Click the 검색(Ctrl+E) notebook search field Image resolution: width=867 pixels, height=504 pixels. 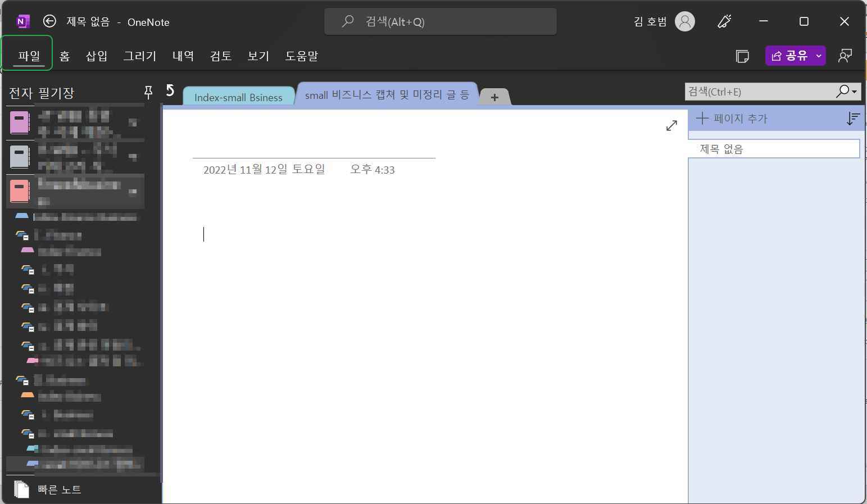point(760,92)
